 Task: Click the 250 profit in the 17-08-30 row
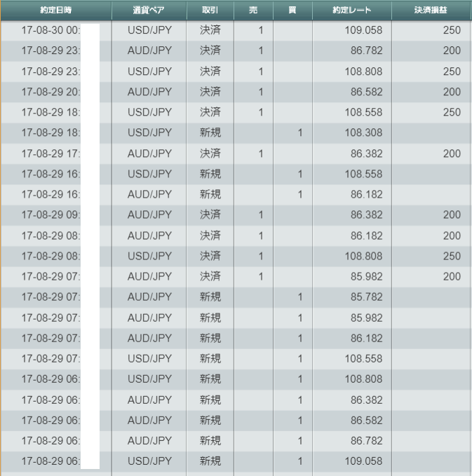[452, 31]
